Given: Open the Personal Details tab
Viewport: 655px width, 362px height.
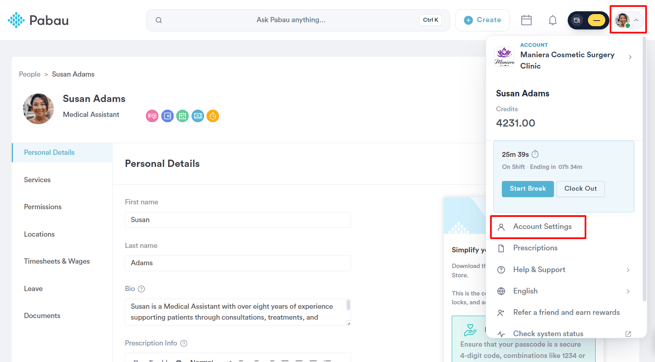Looking at the screenshot, I should tap(62, 152).
